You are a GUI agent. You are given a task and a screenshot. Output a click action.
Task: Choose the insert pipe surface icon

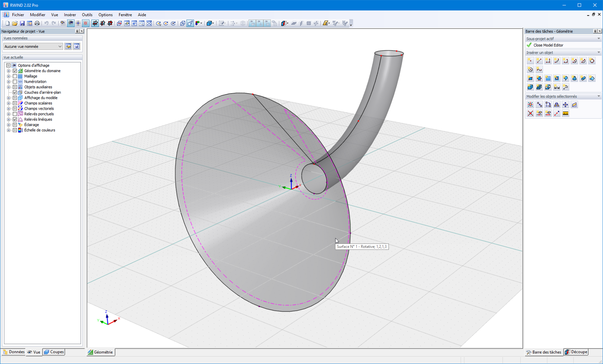point(583,78)
